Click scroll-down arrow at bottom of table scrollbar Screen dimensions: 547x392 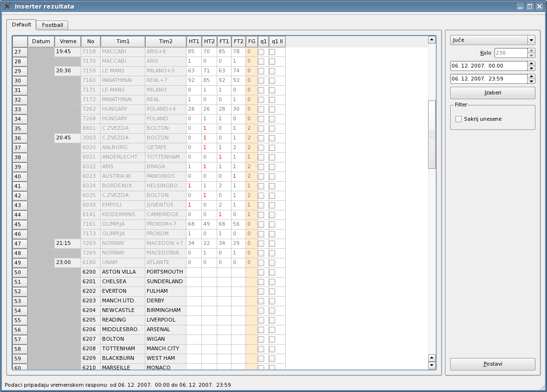[x=431, y=365]
